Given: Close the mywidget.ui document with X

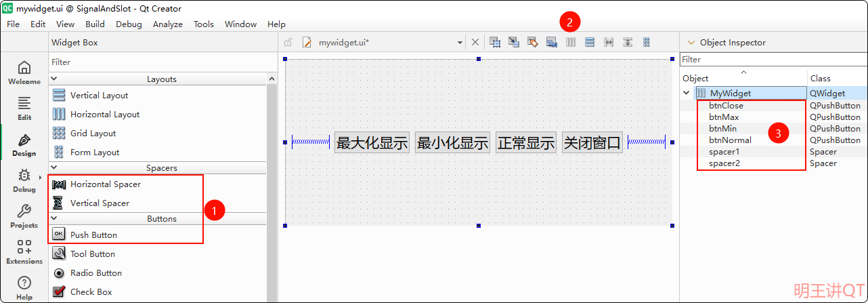Looking at the screenshot, I should pyautogui.click(x=475, y=42).
